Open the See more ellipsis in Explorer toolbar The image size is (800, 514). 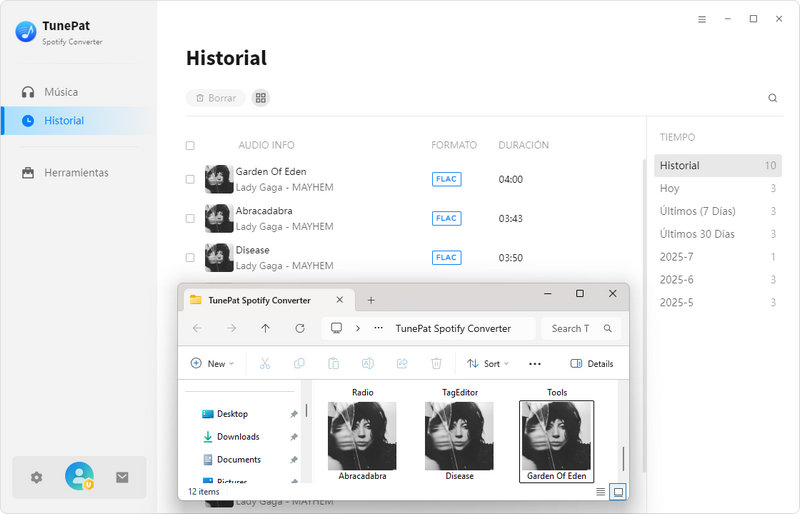point(535,364)
